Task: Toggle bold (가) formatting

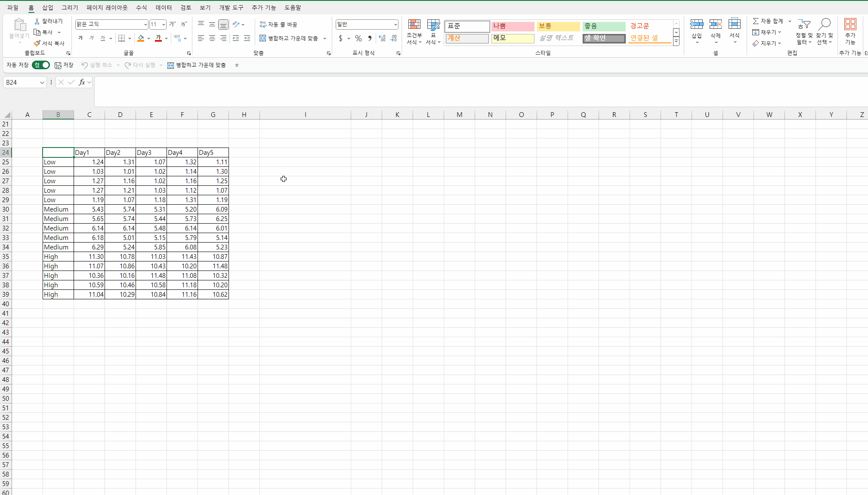Action: click(x=80, y=38)
